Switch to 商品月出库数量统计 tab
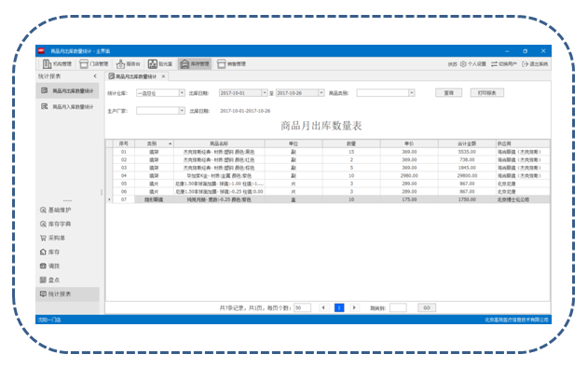 click(x=135, y=76)
